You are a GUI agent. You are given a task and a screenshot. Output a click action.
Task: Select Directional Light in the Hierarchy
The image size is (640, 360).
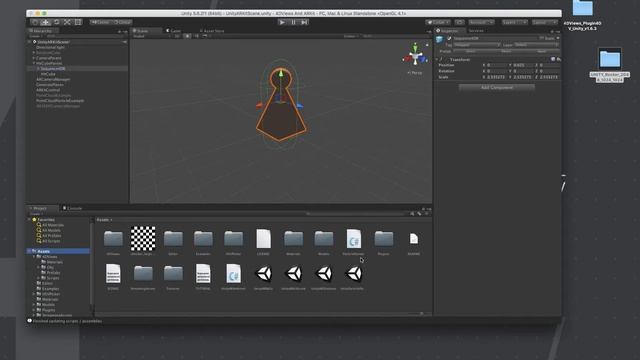51,47
